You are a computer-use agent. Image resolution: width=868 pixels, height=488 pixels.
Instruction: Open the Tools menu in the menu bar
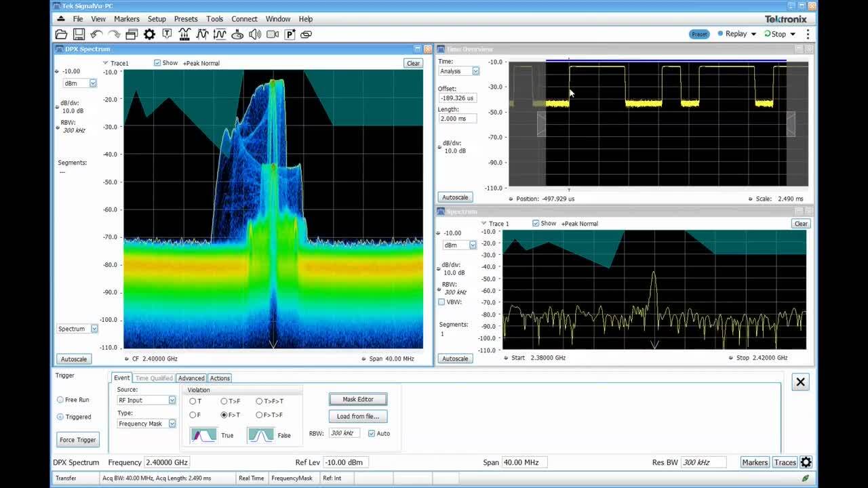click(214, 18)
